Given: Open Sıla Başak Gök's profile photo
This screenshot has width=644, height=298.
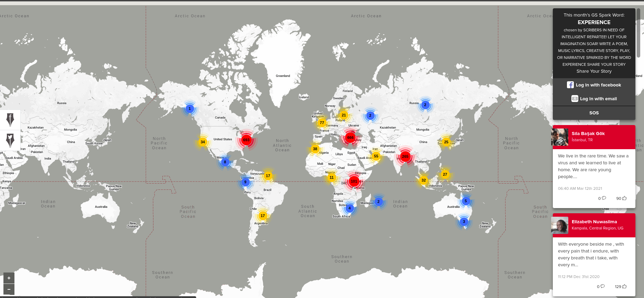Looking at the screenshot, I should [x=560, y=137].
